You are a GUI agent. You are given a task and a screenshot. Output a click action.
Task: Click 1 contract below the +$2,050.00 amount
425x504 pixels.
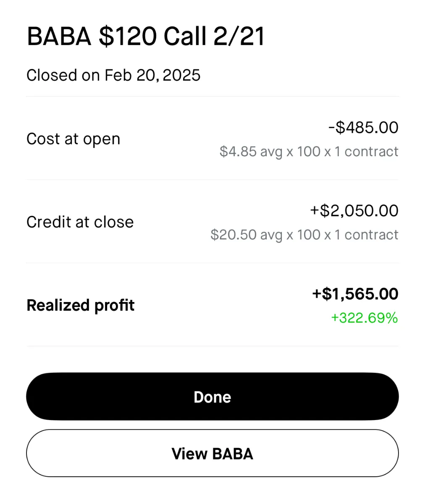366,235
